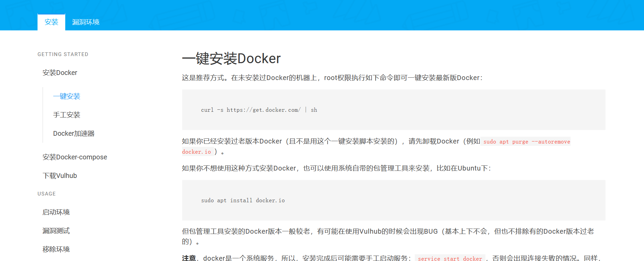
Task: Open the Docker加速器 sidebar entry
Action: [x=74, y=133]
